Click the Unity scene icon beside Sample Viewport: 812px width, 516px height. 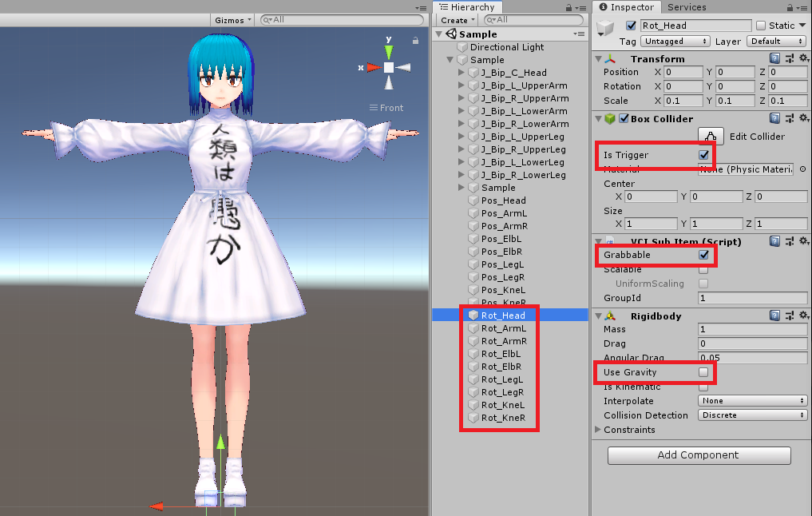[x=452, y=34]
